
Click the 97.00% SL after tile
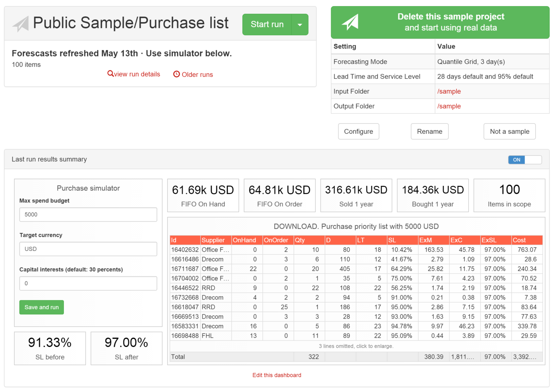(x=126, y=348)
